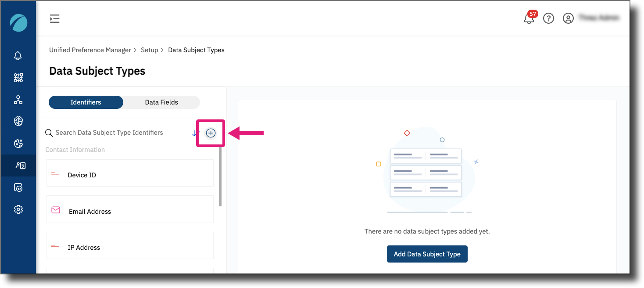
Task: Select the active Preference Manager sidebar icon
Action: (x=18, y=166)
